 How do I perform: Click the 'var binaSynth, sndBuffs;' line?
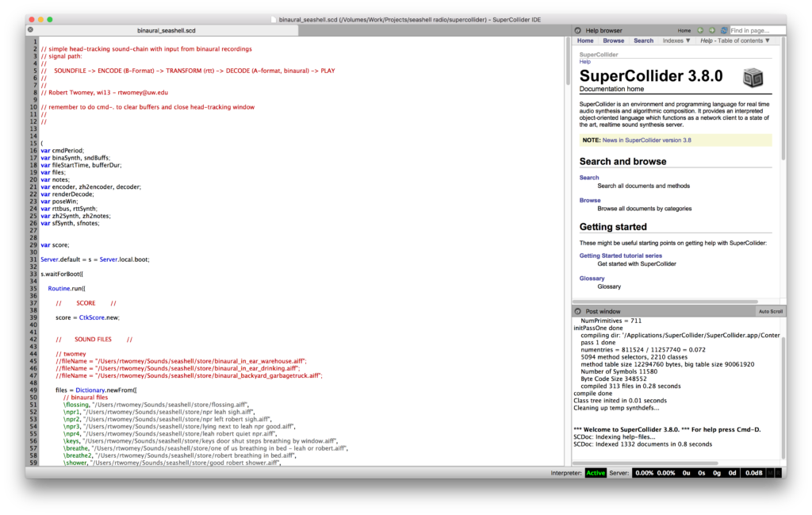point(75,158)
